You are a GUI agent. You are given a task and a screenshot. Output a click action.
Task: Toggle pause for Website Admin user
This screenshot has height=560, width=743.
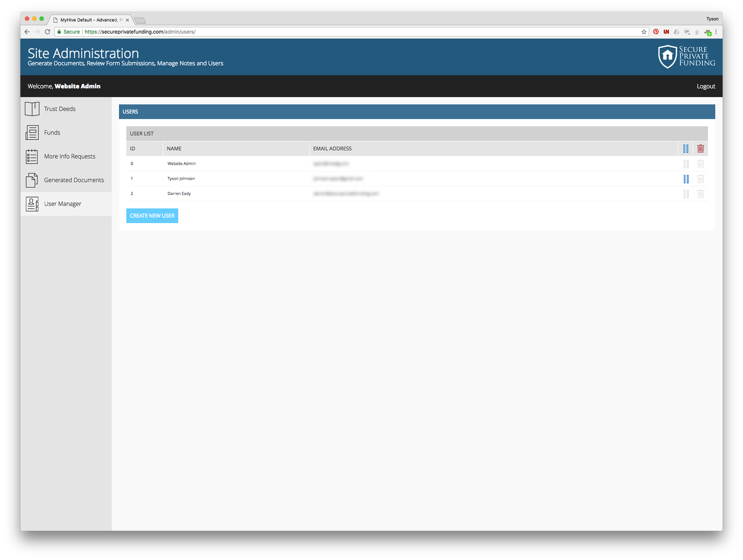686,164
